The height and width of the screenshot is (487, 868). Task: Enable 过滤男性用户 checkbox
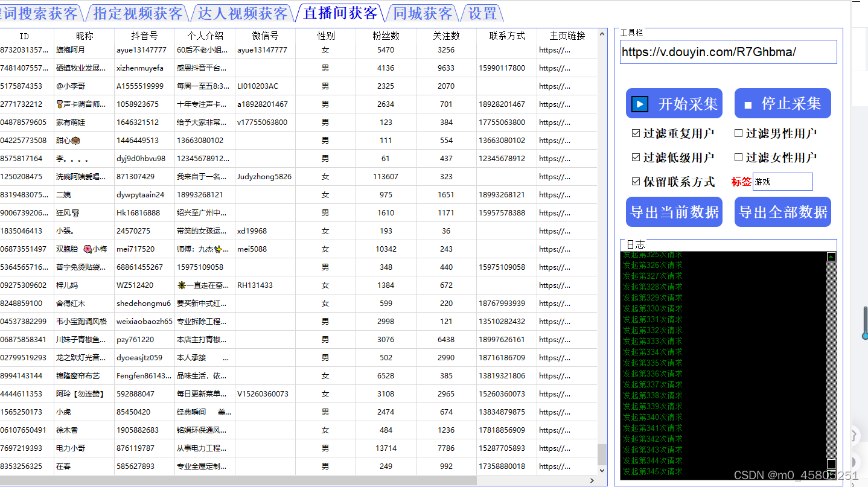tap(738, 133)
